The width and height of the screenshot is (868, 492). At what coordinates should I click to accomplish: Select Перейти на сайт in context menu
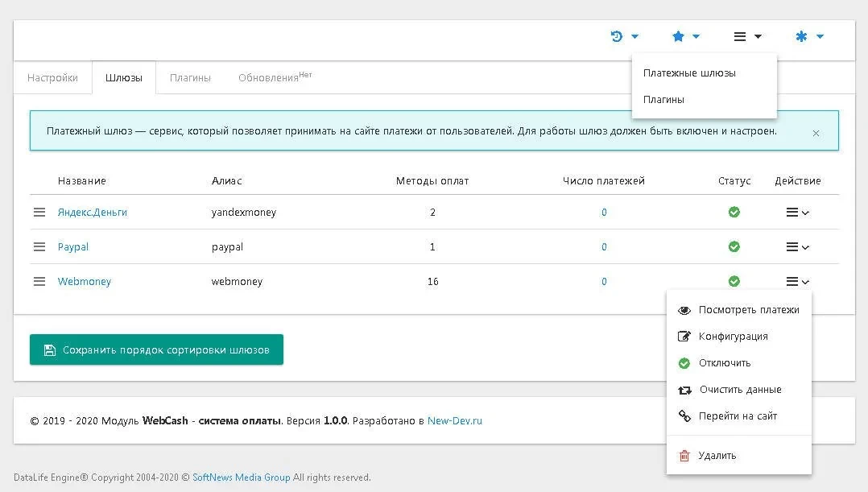[738, 416]
